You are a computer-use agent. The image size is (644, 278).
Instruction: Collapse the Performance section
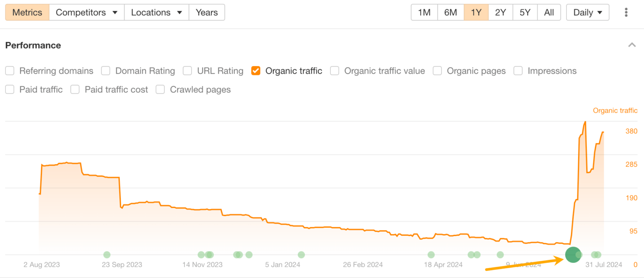tap(632, 45)
